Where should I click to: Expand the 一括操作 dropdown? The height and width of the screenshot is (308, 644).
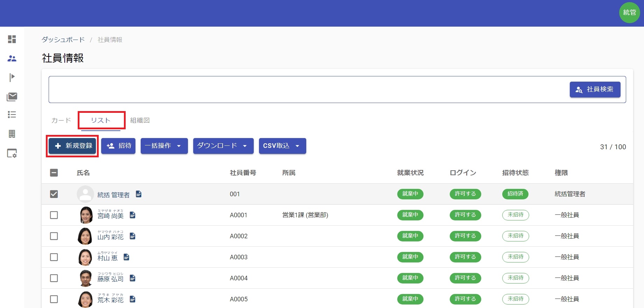pos(164,146)
